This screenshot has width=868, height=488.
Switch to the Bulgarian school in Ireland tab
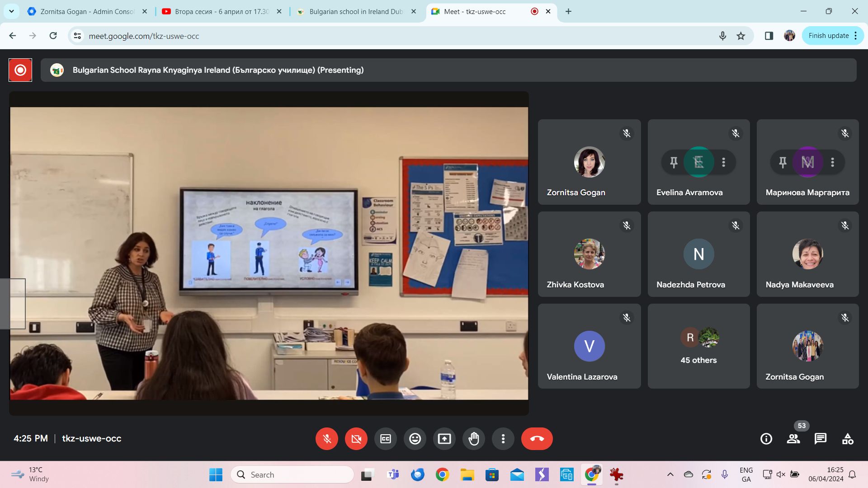pyautogui.click(x=356, y=12)
